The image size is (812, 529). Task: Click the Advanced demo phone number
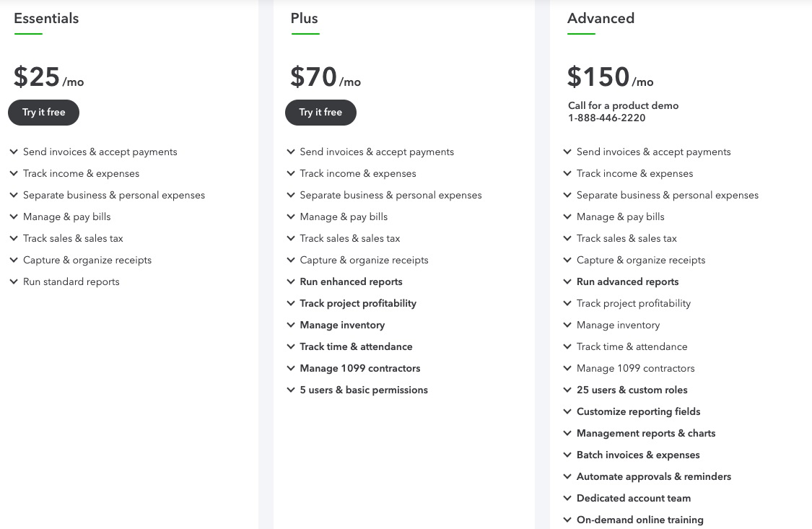(606, 118)
